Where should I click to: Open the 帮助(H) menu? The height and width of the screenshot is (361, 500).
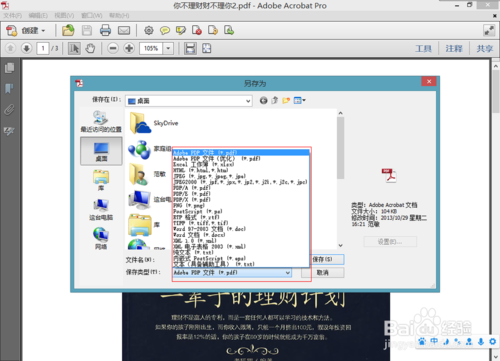(x=119, y=16)
